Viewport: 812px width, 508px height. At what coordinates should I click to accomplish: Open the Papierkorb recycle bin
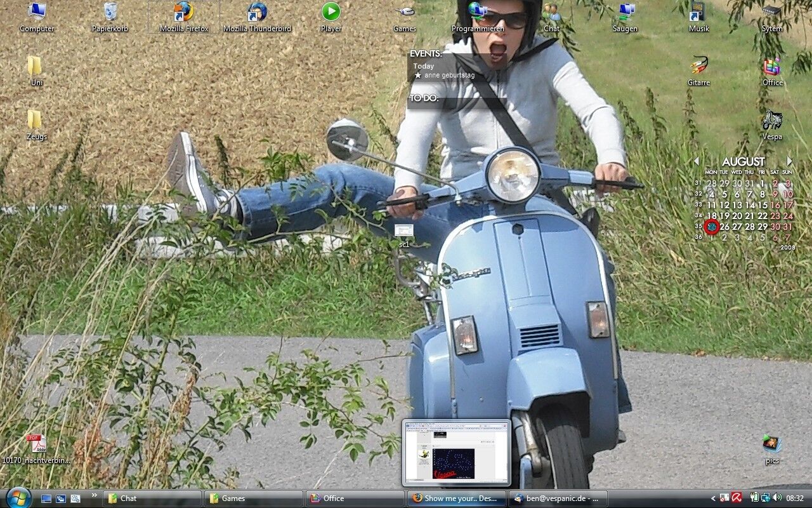pyautogui.click(x=110, y=13)
